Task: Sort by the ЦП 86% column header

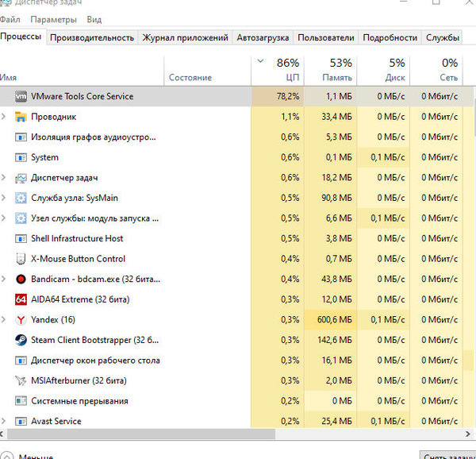Action: pyautogui.click(x=278, y=71)
